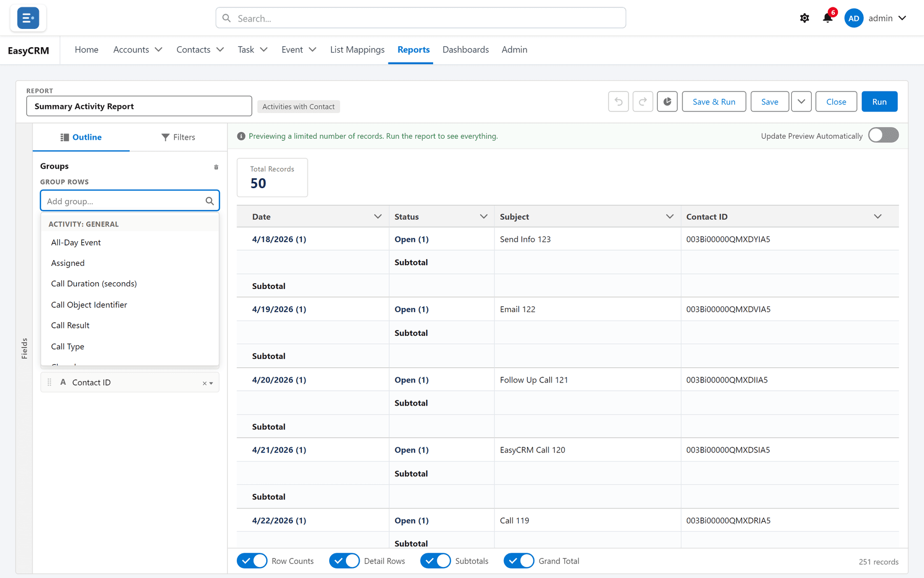Toggle Update Preview Automatically switch
The height and width of the screenshot is (578, 924).
[883, 136]
